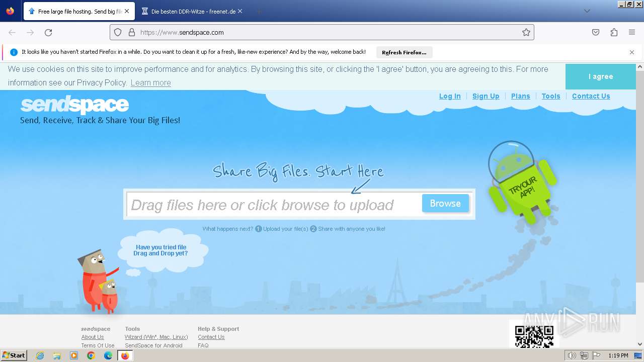Open the Tools link in header
This screenshot has height=362, width=644.
(x=551, y=96)
